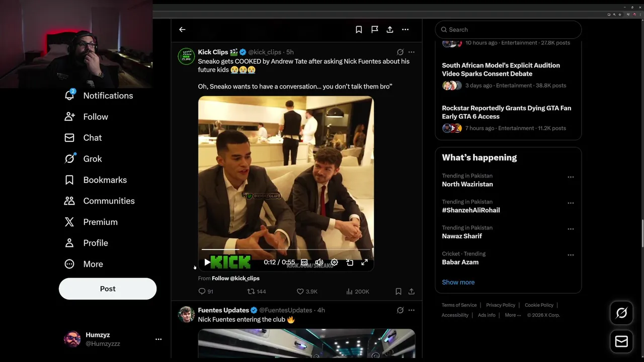Open Fuentes Updates profile avatar
This screenshot has width=644, height=362.
187,314
